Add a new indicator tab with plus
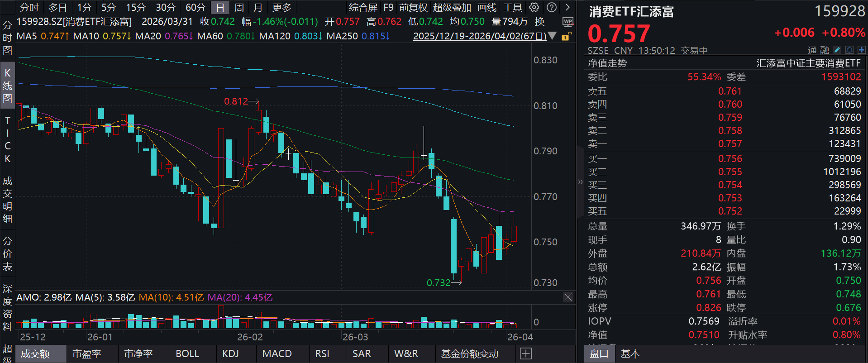This screenshot has width=868, height=363. [525, 353]
